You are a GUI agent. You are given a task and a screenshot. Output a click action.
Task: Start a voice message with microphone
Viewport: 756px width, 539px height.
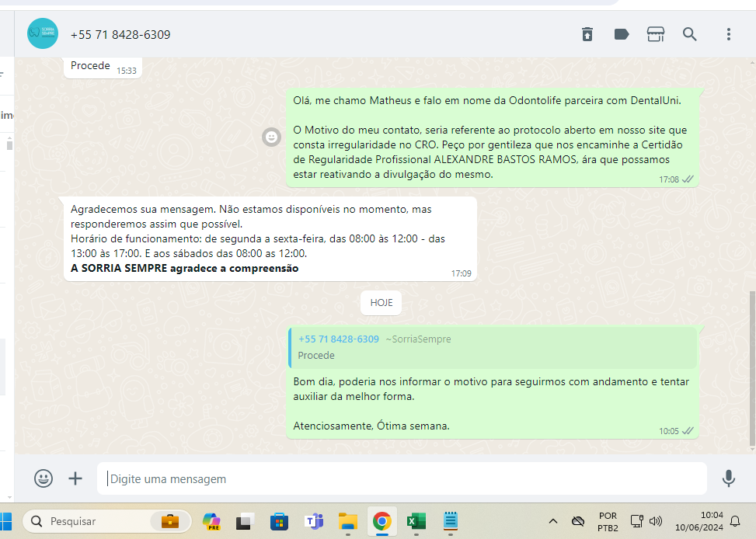pos(729,478)
